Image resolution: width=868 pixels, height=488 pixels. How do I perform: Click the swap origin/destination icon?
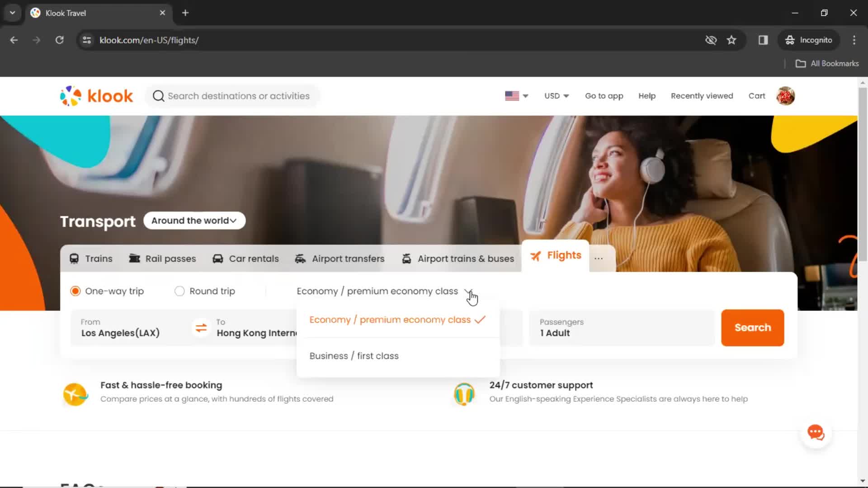[x=202, y=328]
